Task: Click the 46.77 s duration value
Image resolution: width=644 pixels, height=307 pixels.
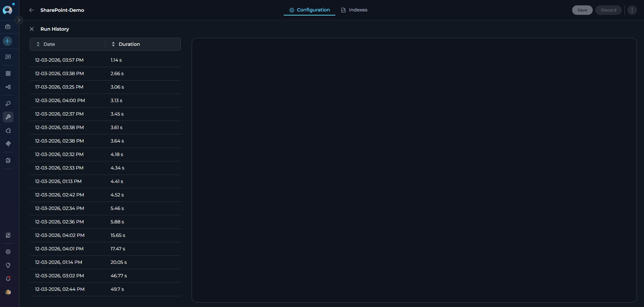Action: pyautogui.click(x=119, y=276)
